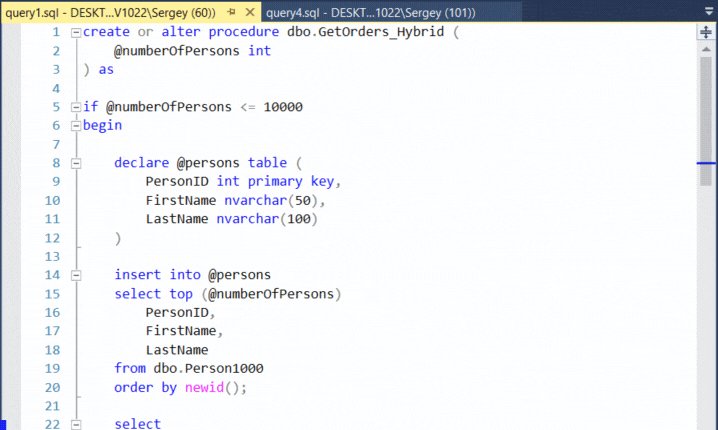This screenshot has width=718, height=430.
Task: Click the scrollbar up arrow
Action: (706, 49)
